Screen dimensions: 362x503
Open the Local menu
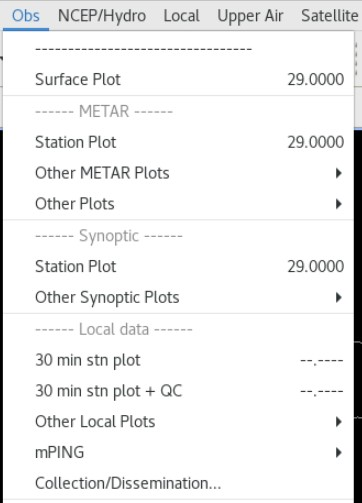(181, 16)
